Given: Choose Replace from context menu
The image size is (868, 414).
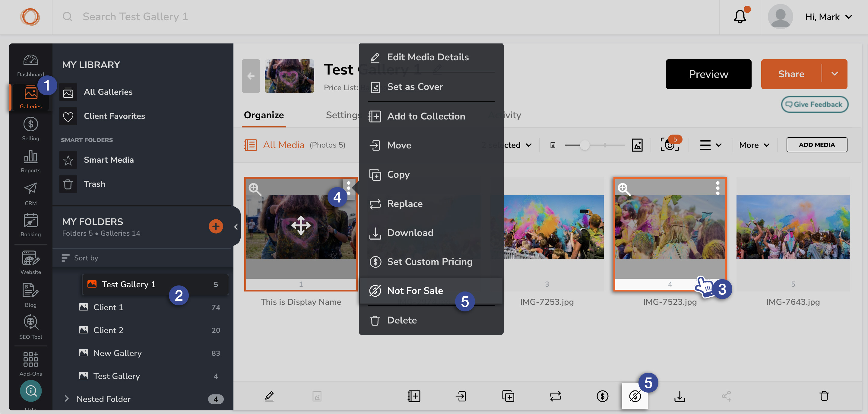Looking at the screenshot, I should coord(431,204).
